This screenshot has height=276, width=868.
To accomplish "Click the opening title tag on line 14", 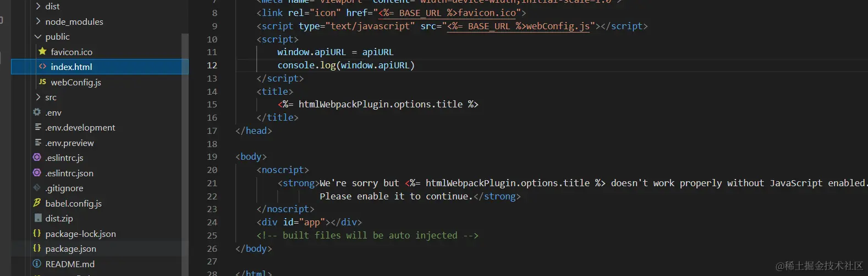I will click(274, 91).
